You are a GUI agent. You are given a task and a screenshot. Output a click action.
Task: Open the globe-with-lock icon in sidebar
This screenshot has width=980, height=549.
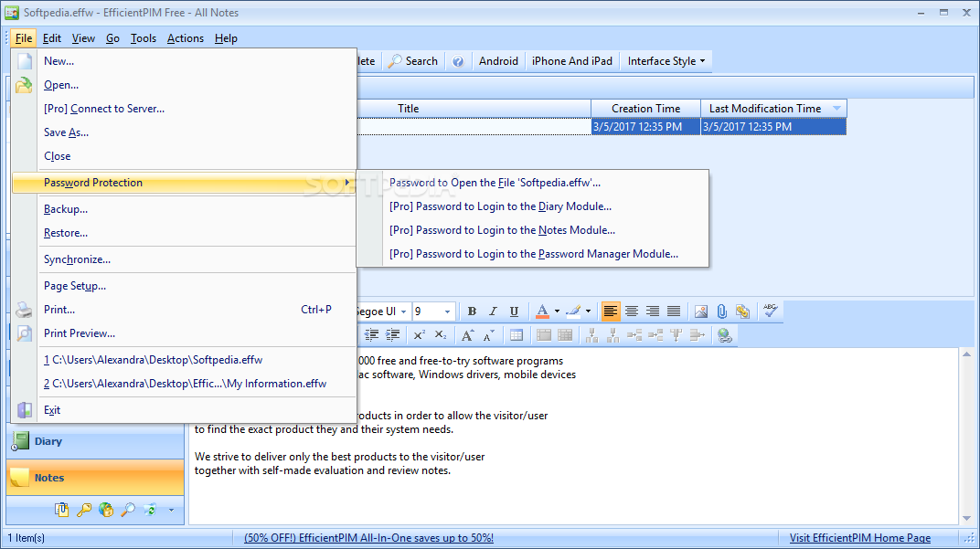click(106, 510)
